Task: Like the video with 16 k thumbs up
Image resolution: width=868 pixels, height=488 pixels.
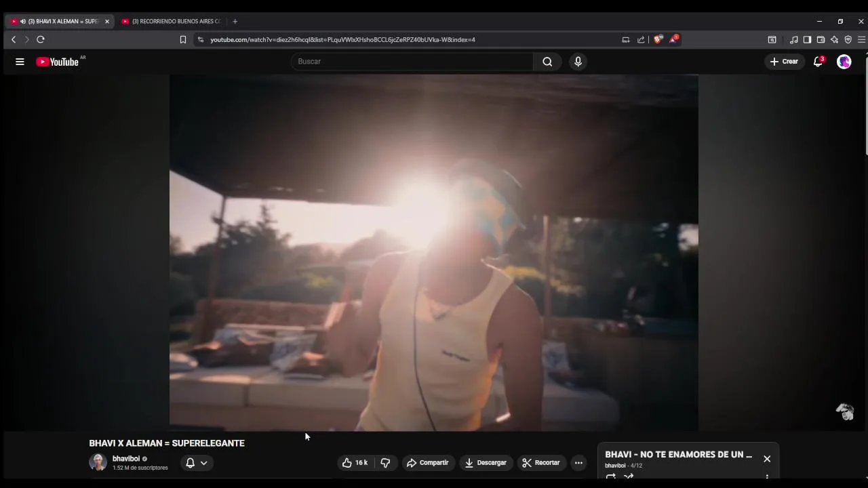Action: pyautogui.click(x=355, y=463)
